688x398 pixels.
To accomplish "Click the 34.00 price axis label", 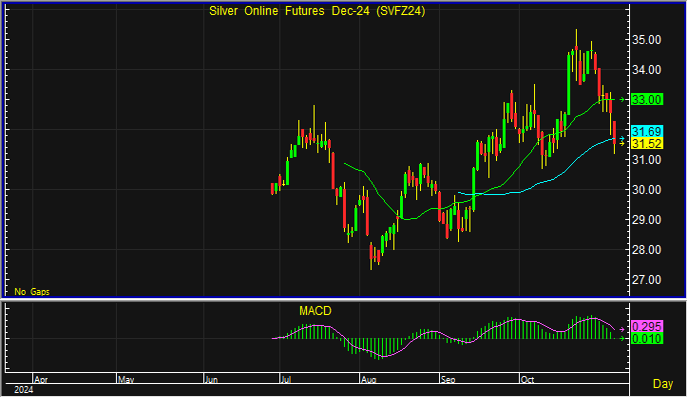I will click(x=646, y=70).
